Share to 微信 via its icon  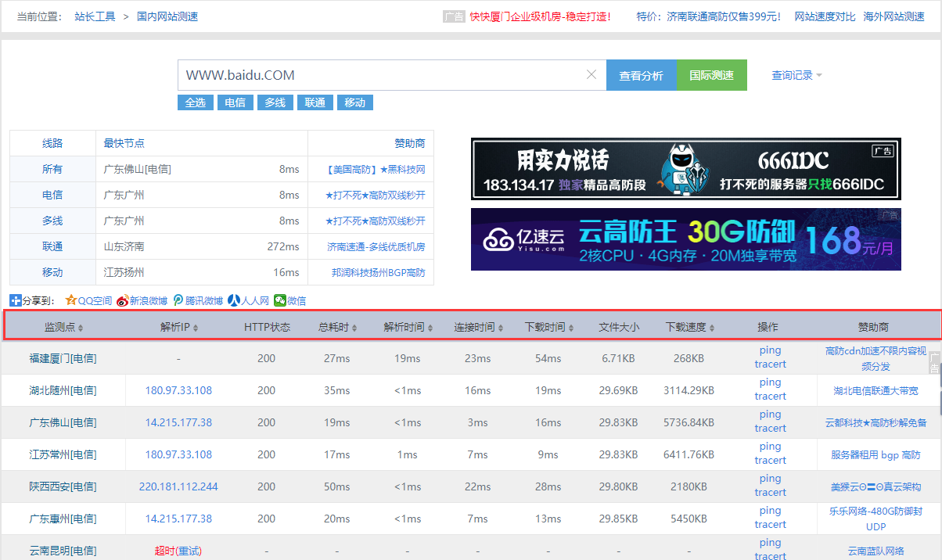pyautogui.click(x=279, y=300)
